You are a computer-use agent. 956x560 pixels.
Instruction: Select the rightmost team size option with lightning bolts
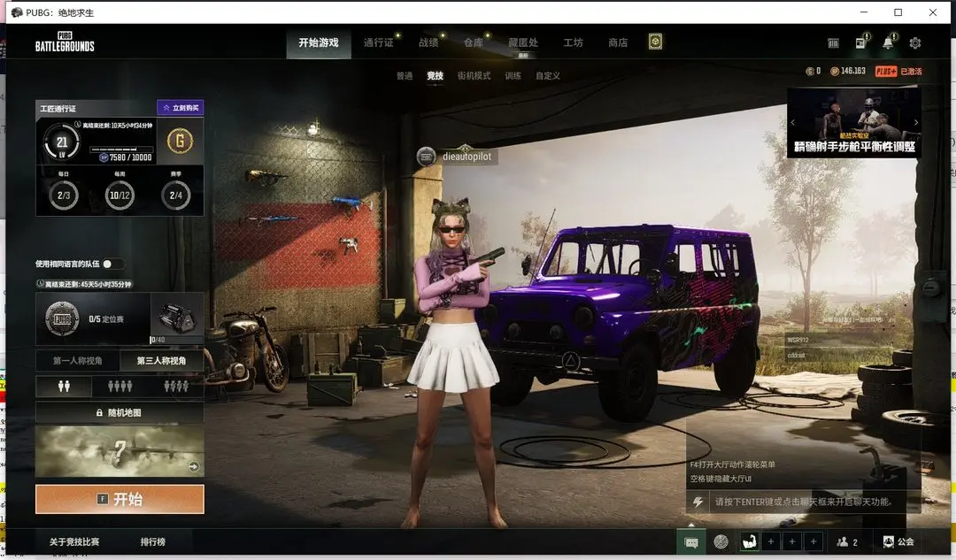(x=176, y=387)
